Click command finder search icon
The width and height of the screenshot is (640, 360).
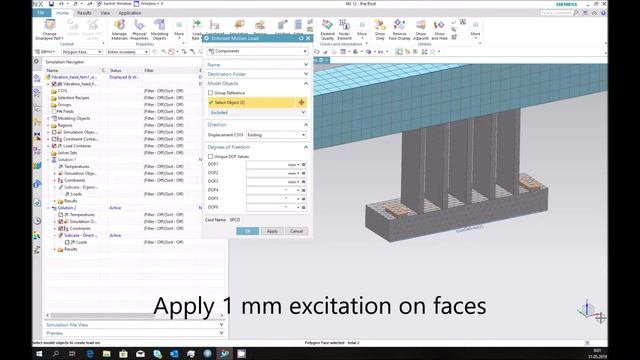576,13
